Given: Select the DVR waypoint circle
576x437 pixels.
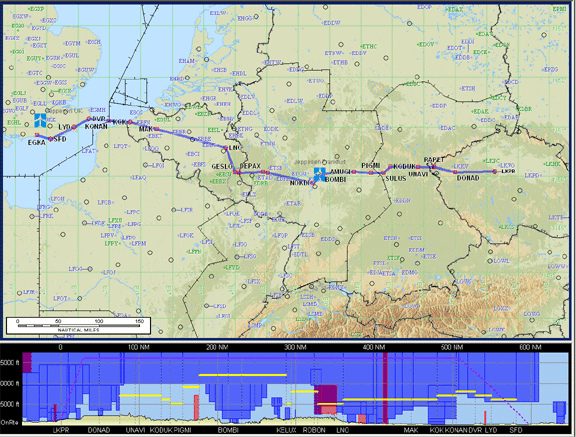Looking at the screenshot, I should tap(89, 119).
